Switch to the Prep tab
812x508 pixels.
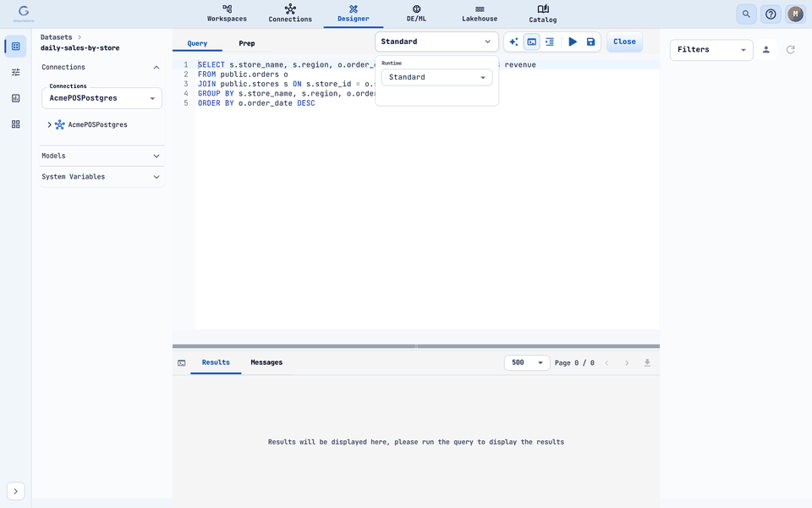246,43
